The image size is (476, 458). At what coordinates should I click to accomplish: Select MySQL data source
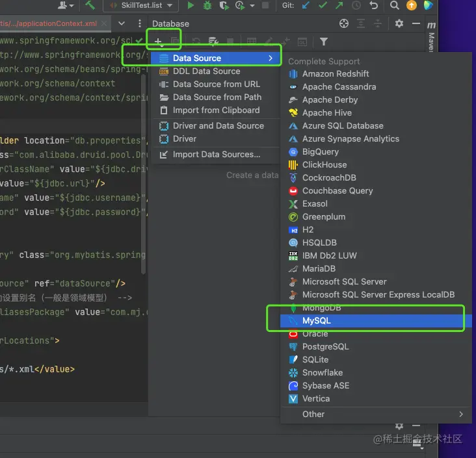point(376,321)
